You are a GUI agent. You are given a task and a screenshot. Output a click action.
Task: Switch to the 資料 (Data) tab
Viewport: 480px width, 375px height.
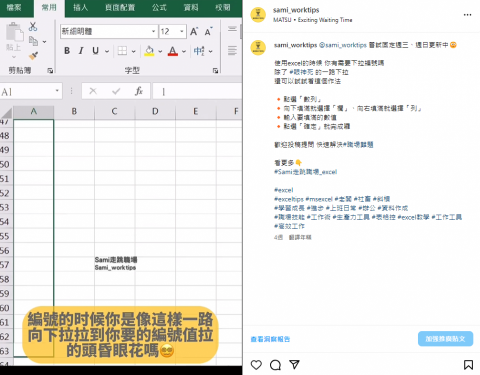(191, 7)
